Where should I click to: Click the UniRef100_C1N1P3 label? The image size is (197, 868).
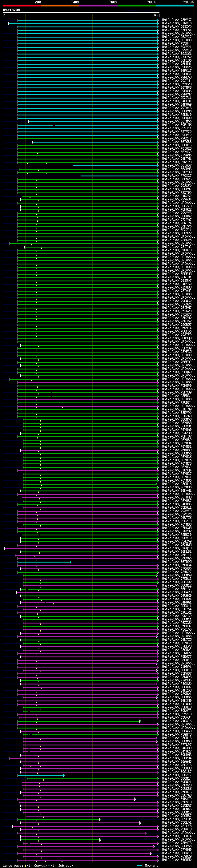coord(176,162)
